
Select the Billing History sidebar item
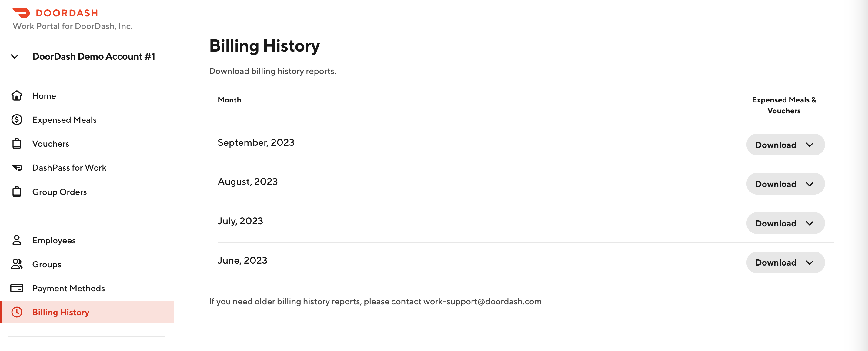(61, 312)
